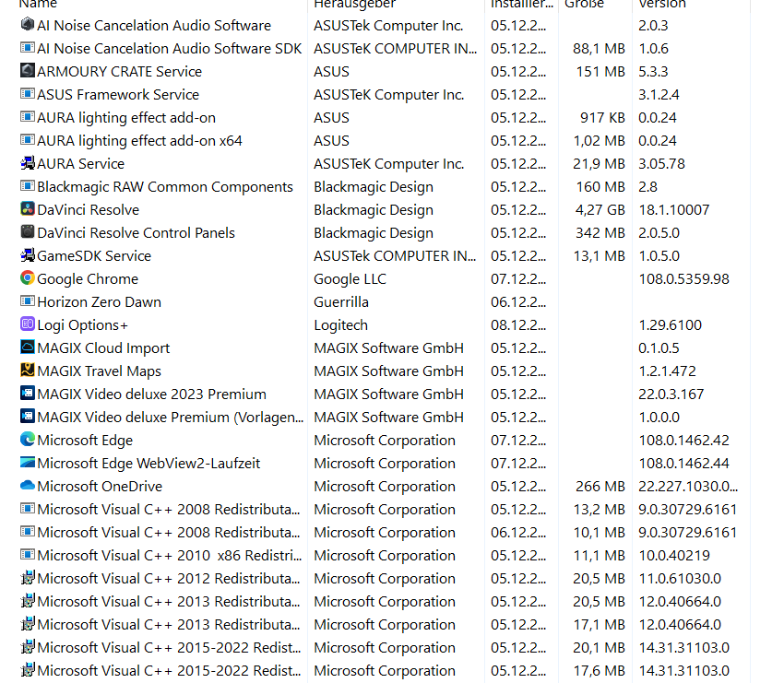Click the Microsoft Edge WebView2-Laufzeit icon
Screen dimensions: 784x683
[x=28, y=462]
